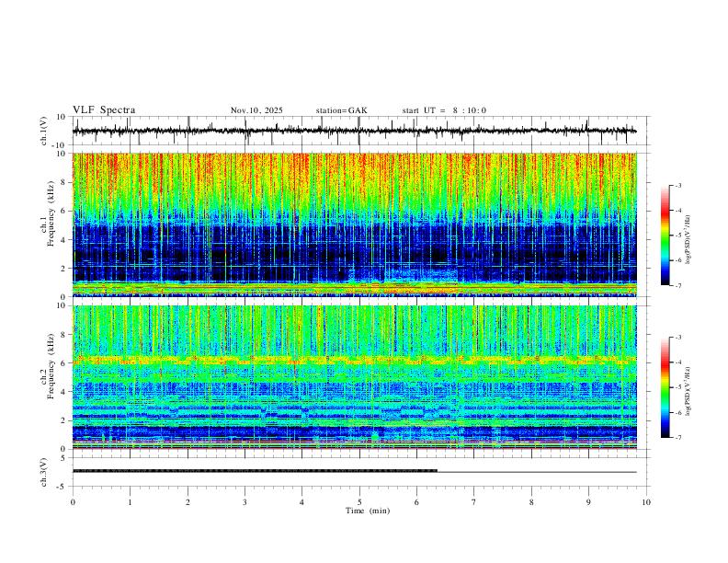Image resolution: width=728 pixels, height=563 pixels.
Task: Click the 'ch.1(V)' waveform axis label
Action: 44,131
